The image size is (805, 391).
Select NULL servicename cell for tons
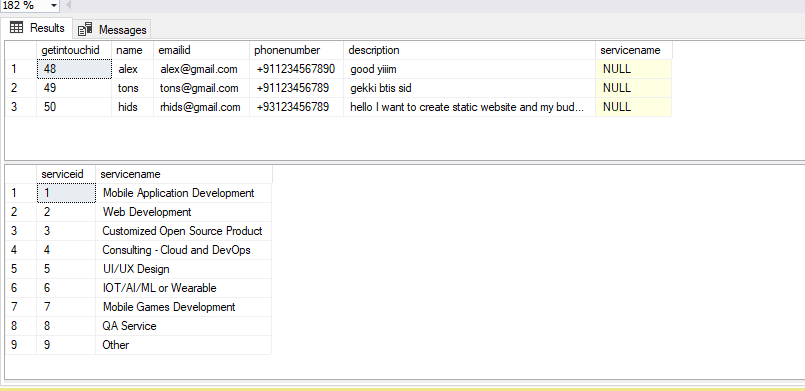(634, 88)
